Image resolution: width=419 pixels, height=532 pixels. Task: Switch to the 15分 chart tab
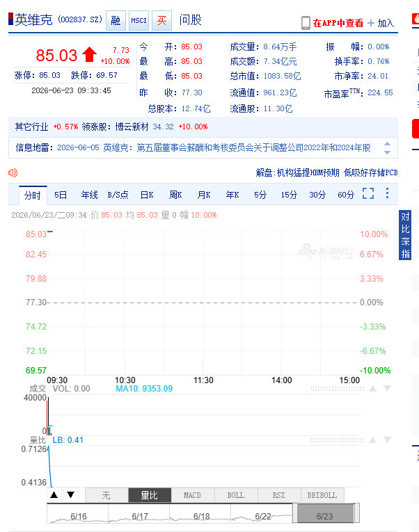(289, 195)
